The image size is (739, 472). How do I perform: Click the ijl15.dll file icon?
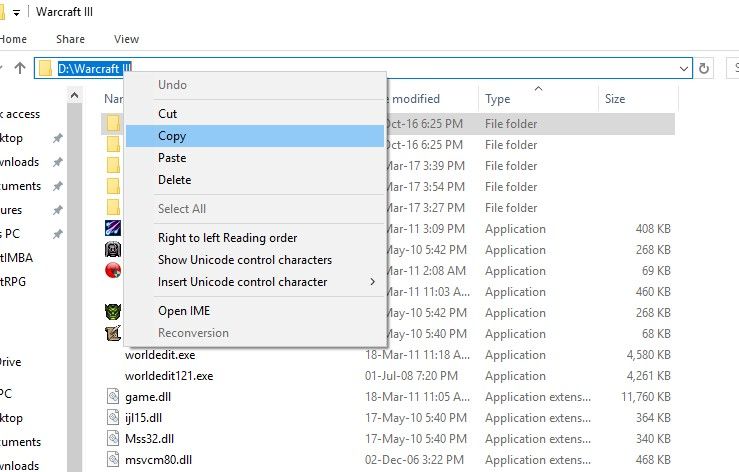coord(113,417)
